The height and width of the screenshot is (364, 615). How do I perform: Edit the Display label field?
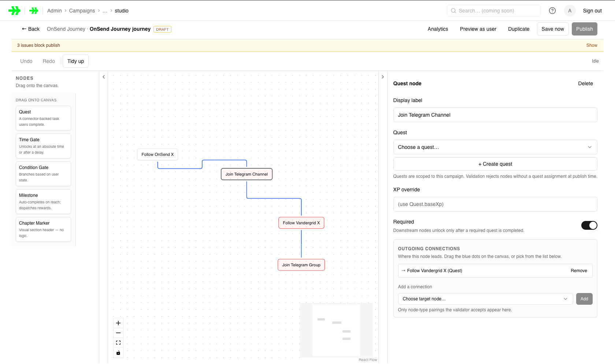495,115
